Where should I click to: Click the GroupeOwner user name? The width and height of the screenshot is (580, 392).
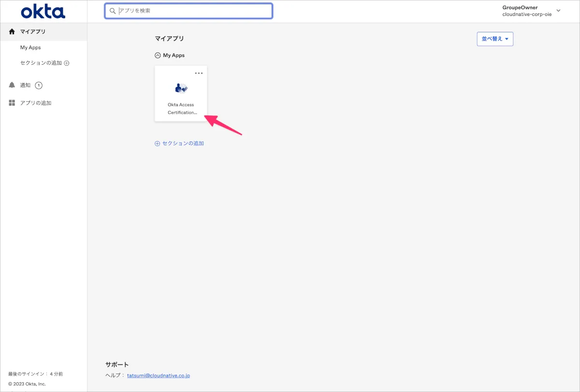pyautogui.click(x=520, y=7)
